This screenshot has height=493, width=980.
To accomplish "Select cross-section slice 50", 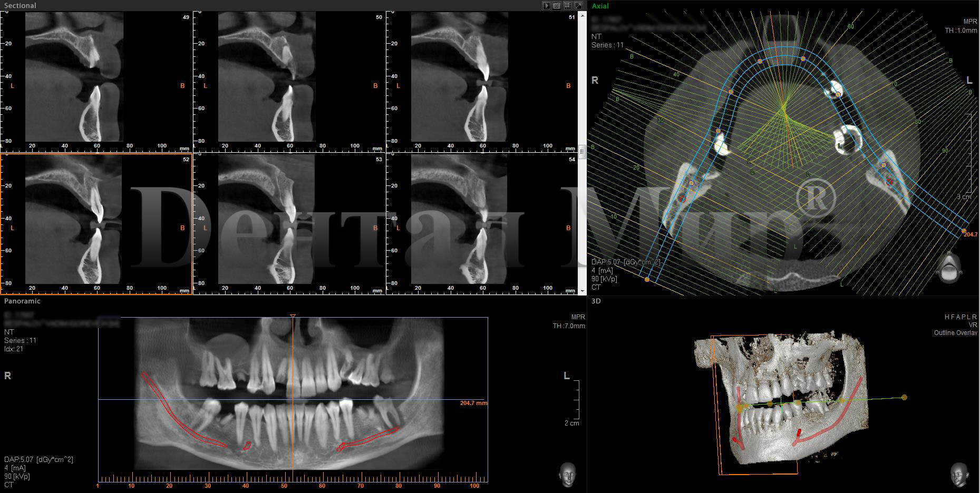I will [289, 82].
